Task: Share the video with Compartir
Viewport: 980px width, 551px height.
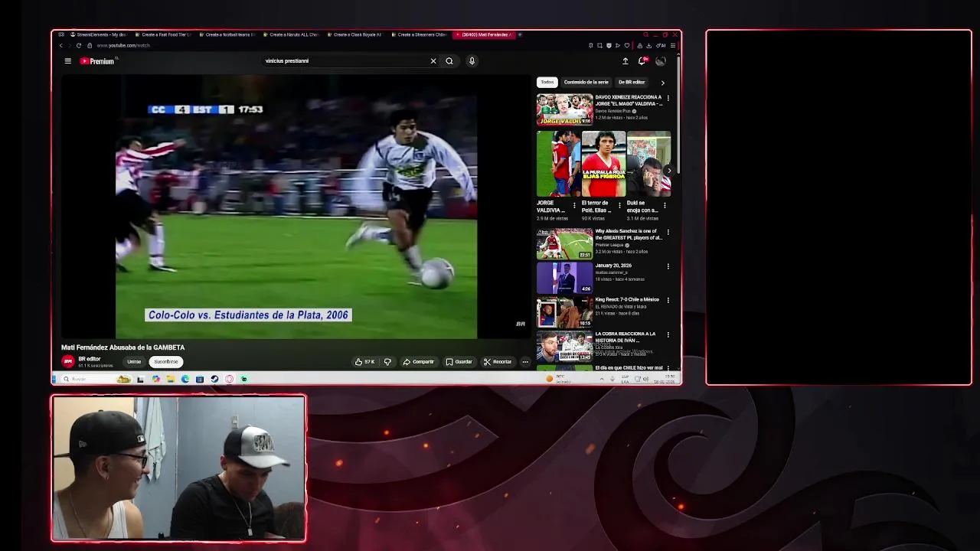Action: coord(419,361)
